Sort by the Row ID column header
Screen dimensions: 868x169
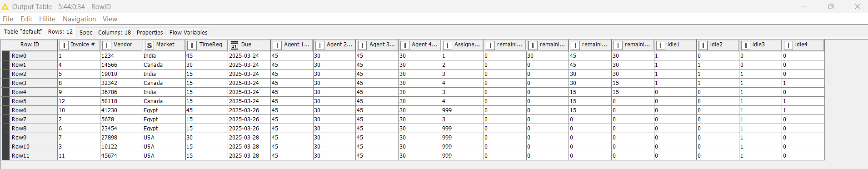[x=30, y=45]
